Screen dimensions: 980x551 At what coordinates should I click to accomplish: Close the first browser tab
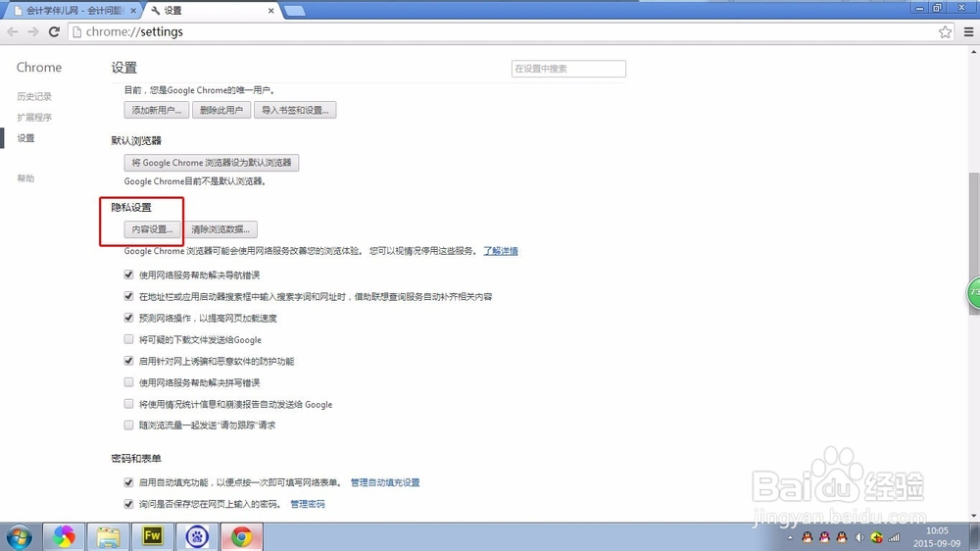pyautogui.click(x=133, y=11)
